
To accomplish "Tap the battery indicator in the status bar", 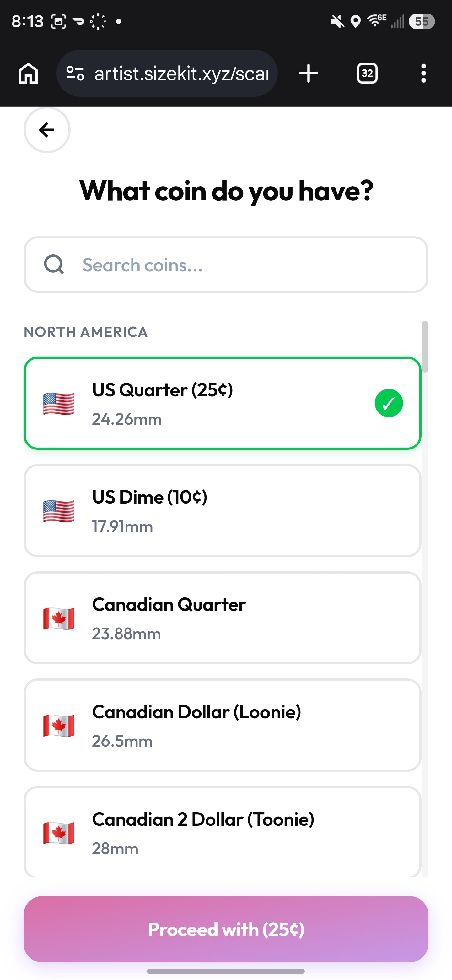I will 422,21.
